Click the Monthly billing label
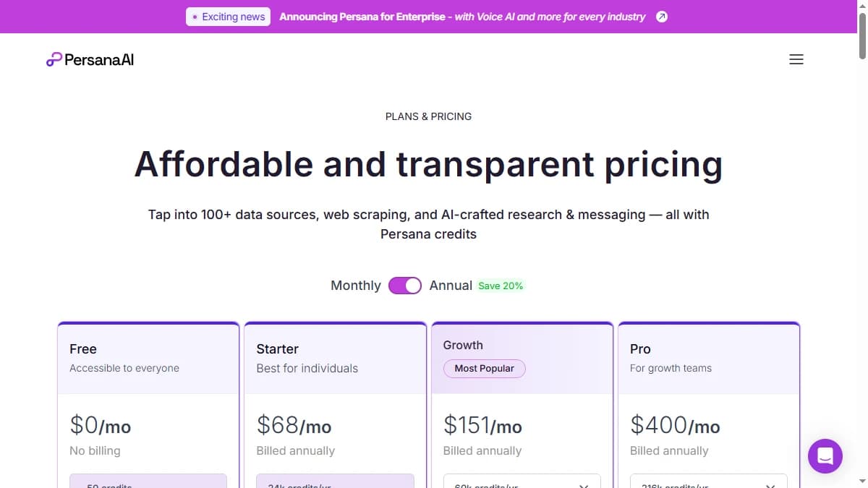Screen dimensions: 868x488 click(355, 286)
